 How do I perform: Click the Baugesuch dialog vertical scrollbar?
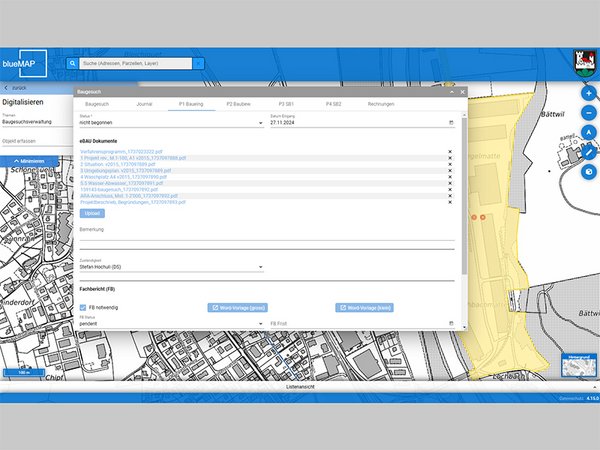click(x=465, y=196)
